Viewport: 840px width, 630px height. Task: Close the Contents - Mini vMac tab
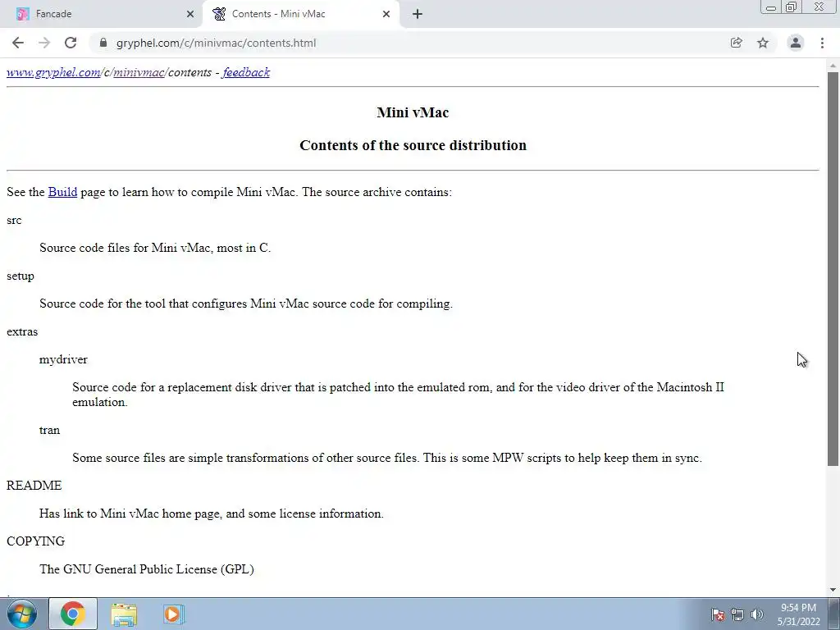pyautogui.click(x=386, y=14)
